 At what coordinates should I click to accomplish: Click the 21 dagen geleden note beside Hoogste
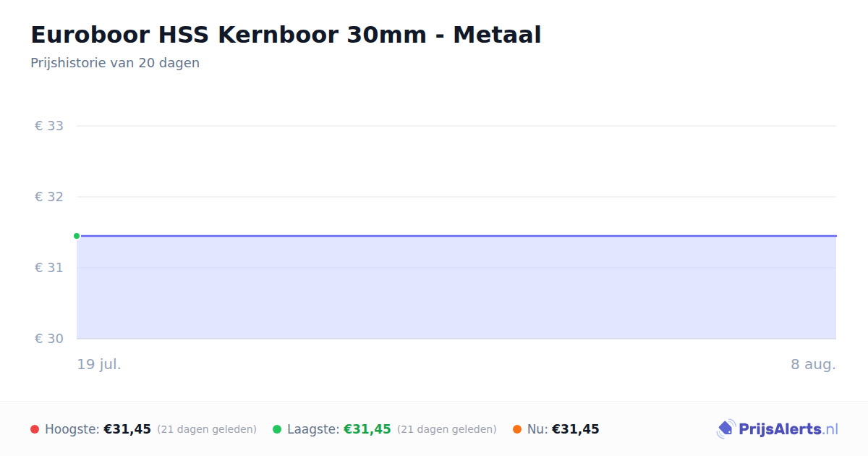(207, 429)
